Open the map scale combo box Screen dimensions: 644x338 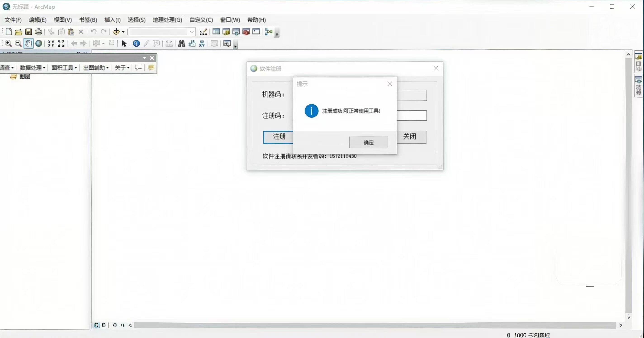(x=162, y=32)
